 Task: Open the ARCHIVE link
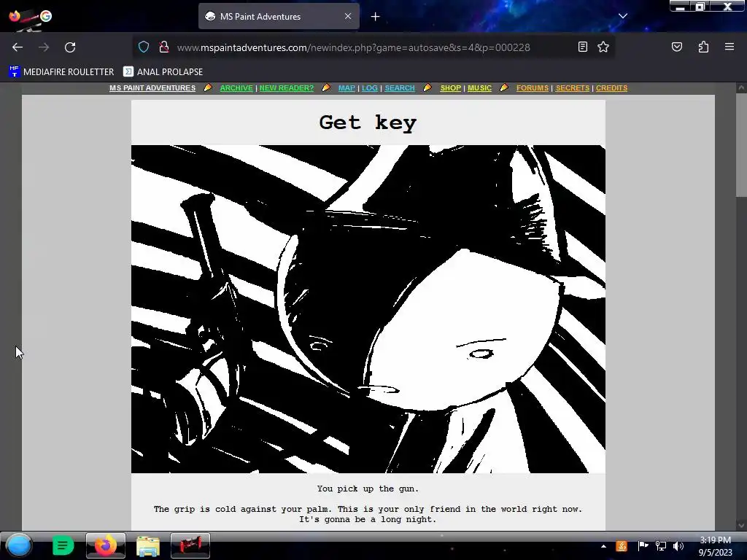coord(236,88)
